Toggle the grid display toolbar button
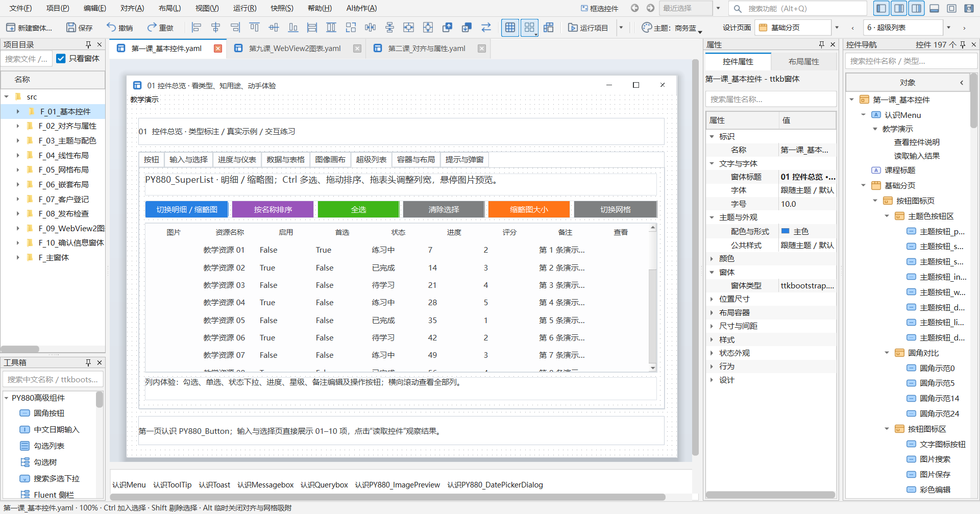980x514 pixels. coord(510,28)
